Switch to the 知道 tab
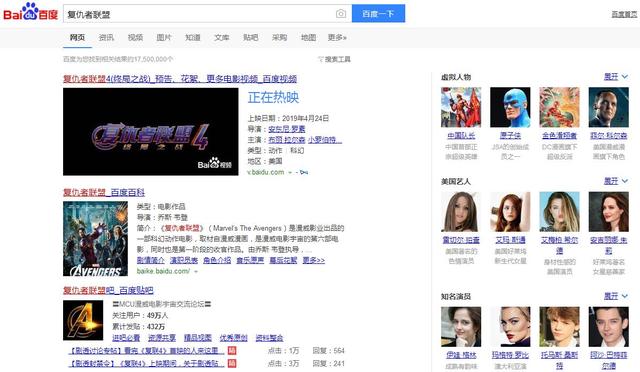 click(x=193, y=38)
